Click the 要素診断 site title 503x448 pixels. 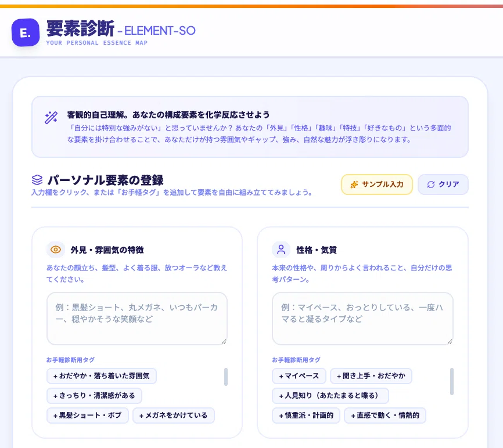click(80, 28)
